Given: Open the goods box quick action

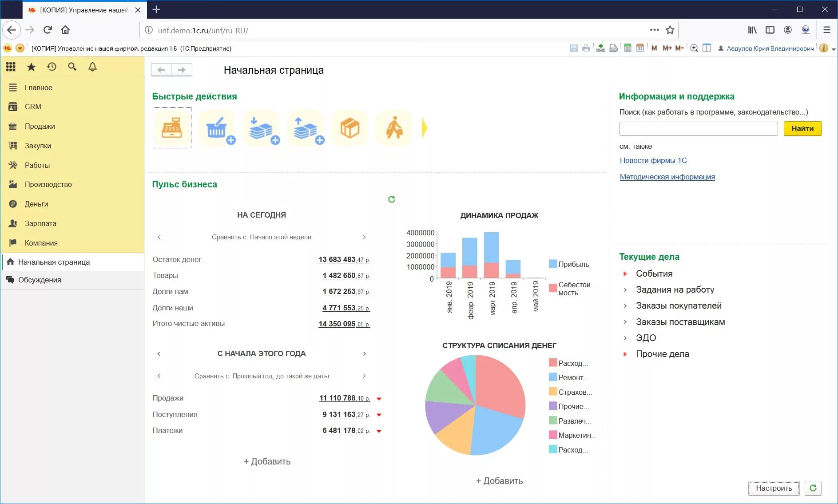Looking at the screenshot, I should pos(349,128).
